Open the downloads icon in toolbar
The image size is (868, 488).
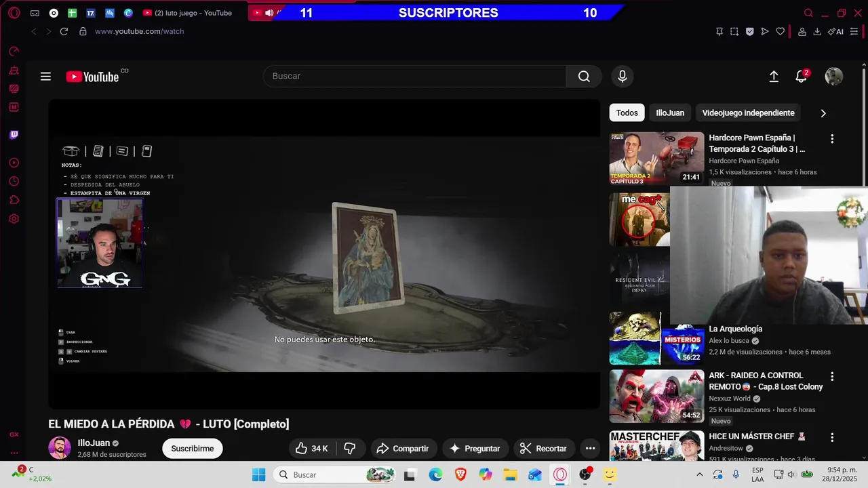click(817, 31)
